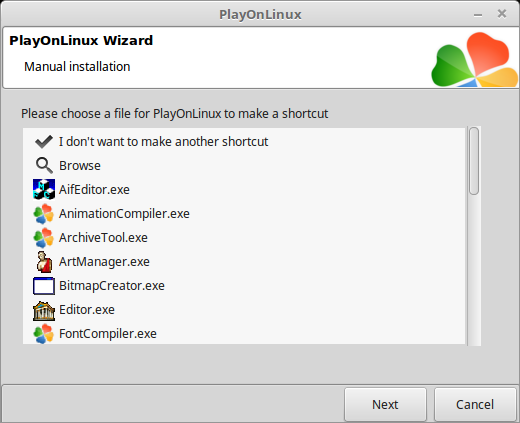This screenshot has width=520, height=423.
Task: Select the Browse list entry
Action: click(x=80, y=166)
